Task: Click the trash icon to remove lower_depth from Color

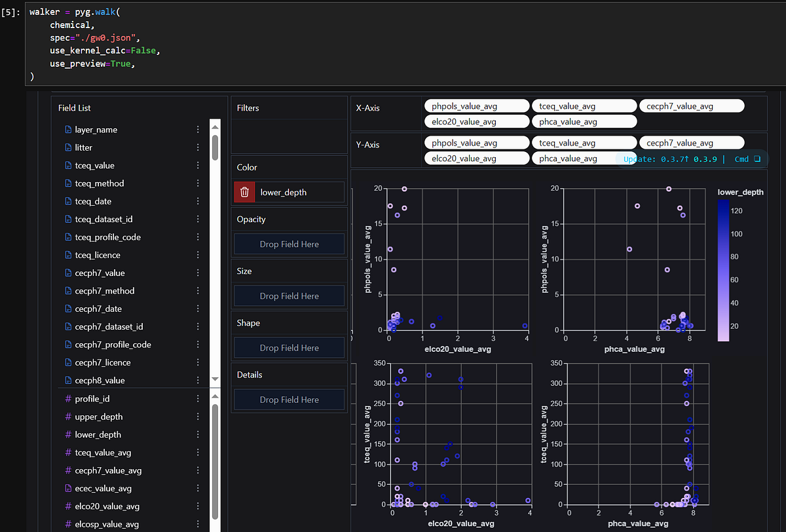Action: [x=244, y=192]
